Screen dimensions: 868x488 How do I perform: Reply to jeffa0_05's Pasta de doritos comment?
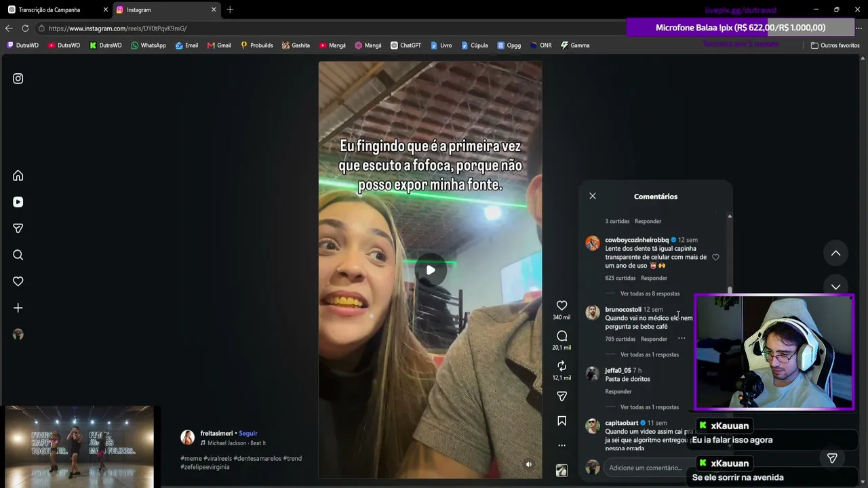618,392
